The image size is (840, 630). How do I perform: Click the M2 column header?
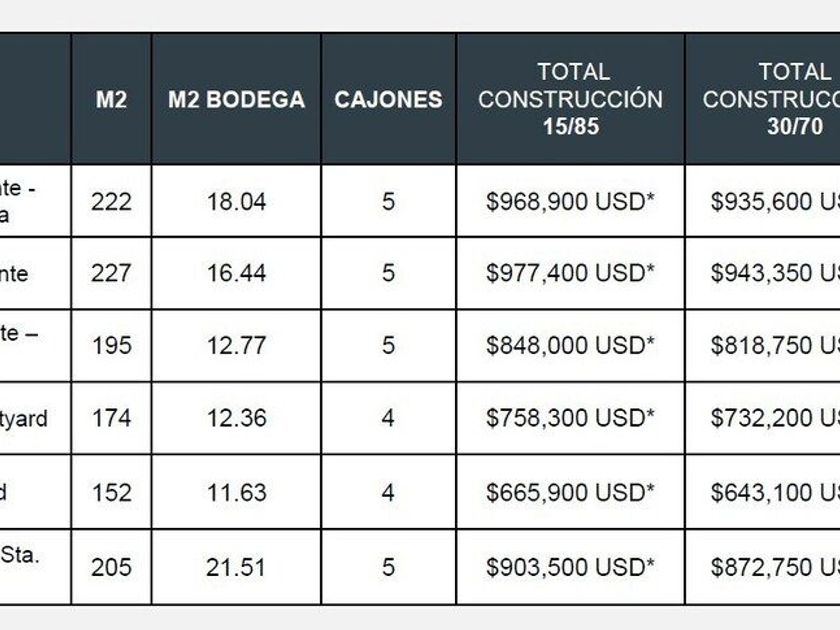[111, 100]
